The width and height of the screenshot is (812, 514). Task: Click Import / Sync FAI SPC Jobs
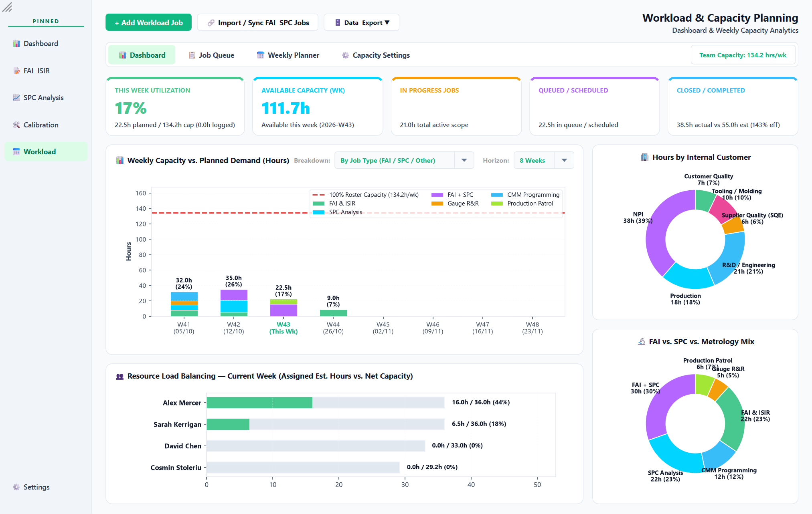pos(258,22)
